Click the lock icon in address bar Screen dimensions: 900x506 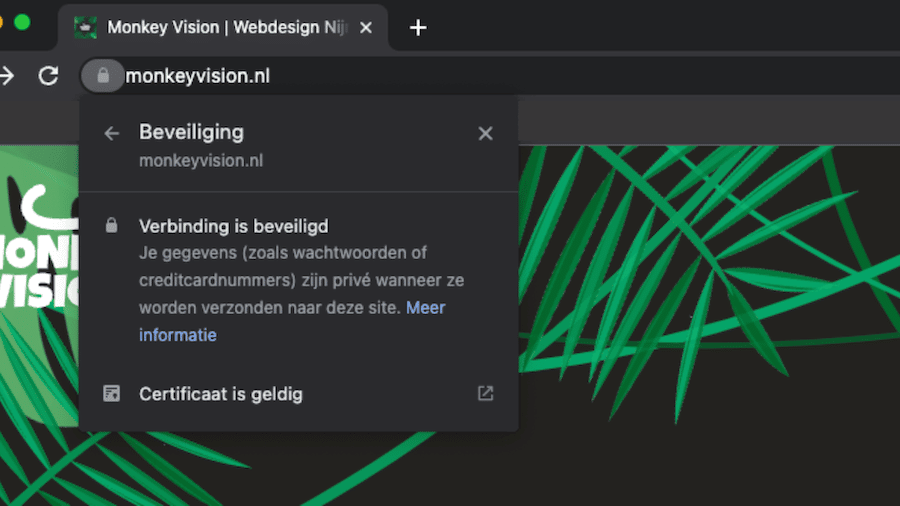(103, 76)
